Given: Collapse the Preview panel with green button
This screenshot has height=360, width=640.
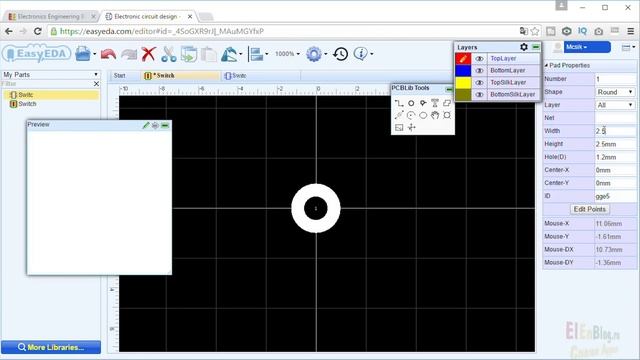Looking at the screenshot, I should pos(165,126).
